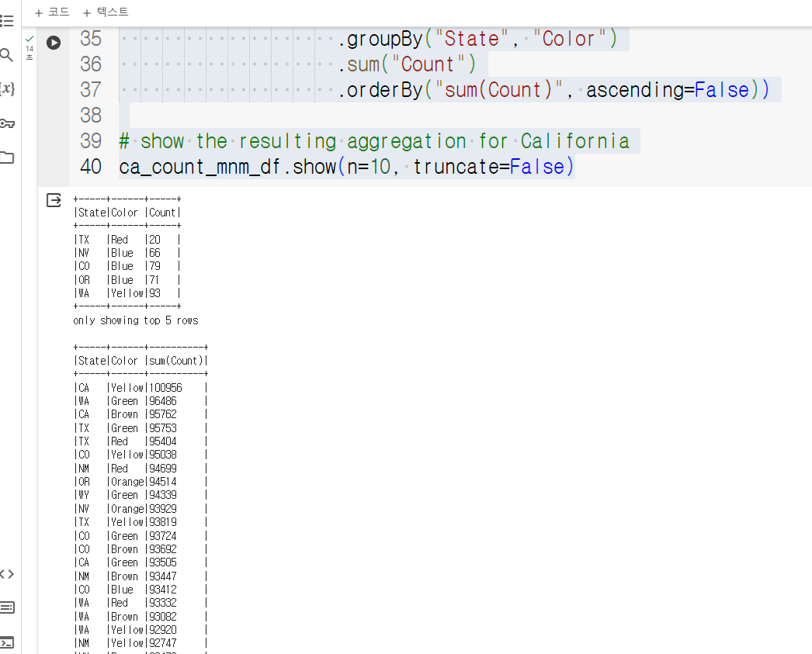Open the code snippets icon
Viewport: 812px width, 654px height.
(7, 574)
